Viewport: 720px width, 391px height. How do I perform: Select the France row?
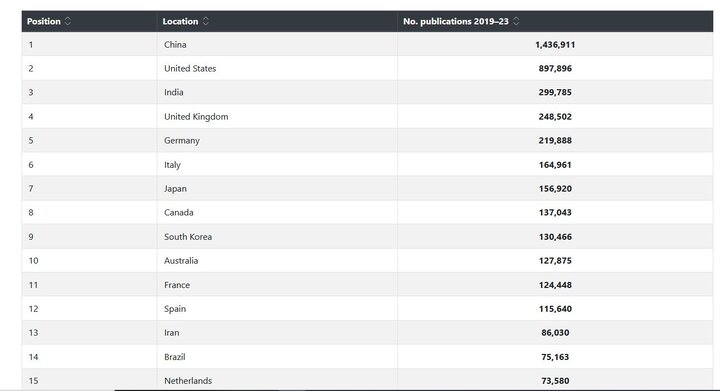click(367, 285)
